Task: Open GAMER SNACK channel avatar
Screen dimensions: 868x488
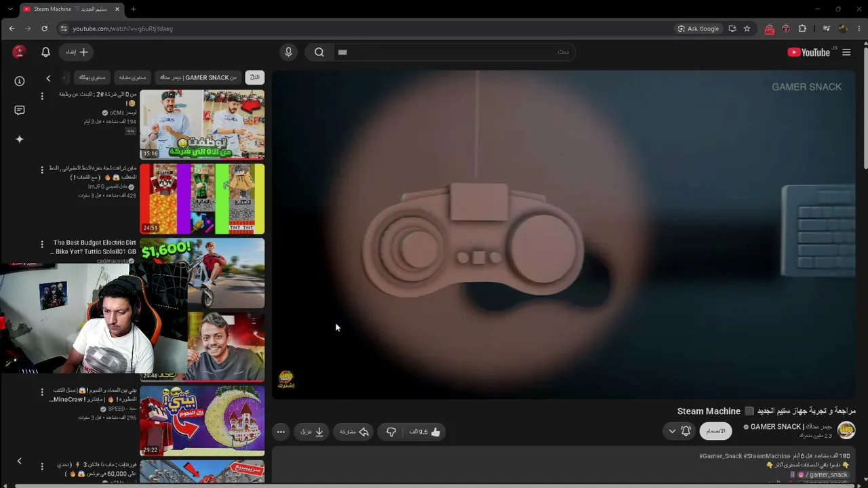Action: 846,430
